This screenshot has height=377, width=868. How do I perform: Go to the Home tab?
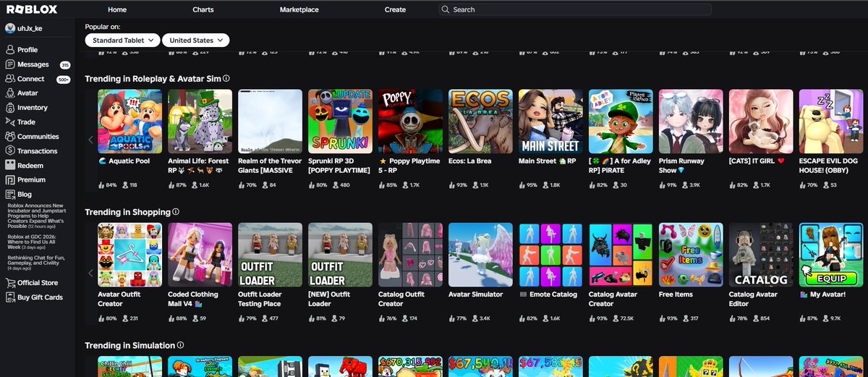pos(117,9)
